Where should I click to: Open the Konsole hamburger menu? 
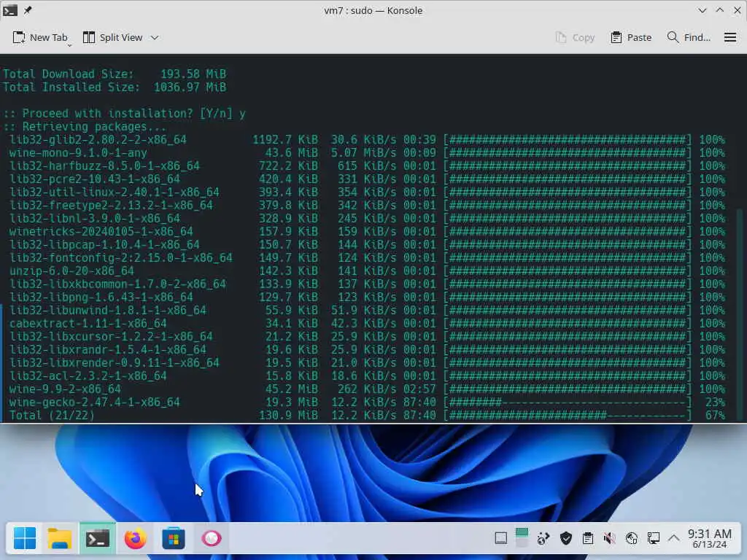coord(730,38)
